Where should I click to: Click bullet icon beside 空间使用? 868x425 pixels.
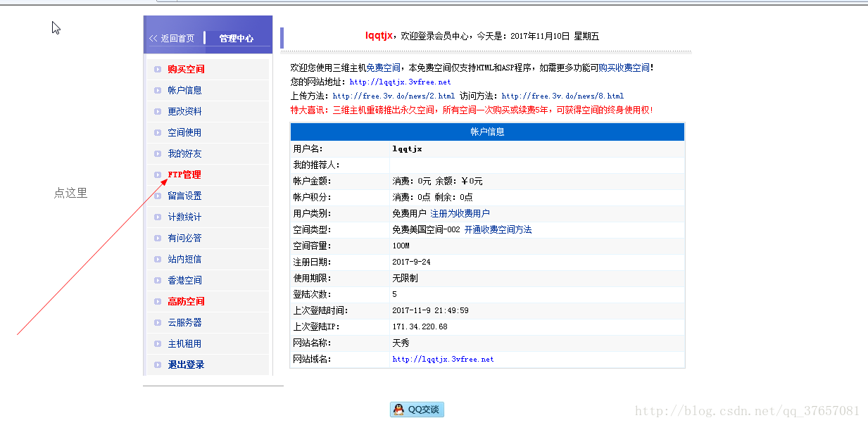(158, 132)
